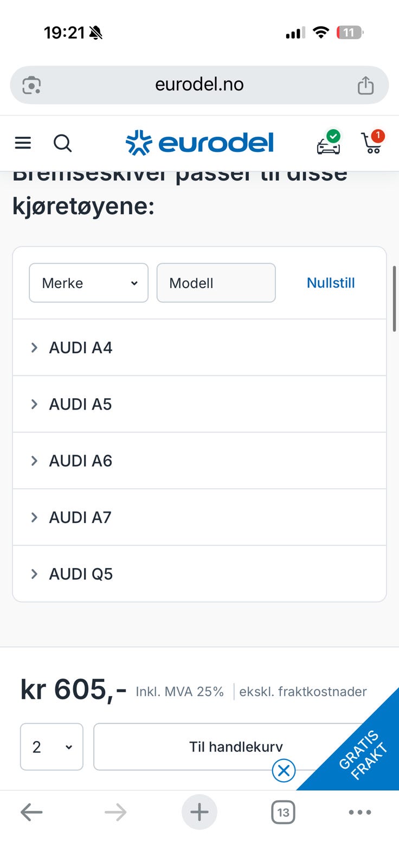Show the 13 open tabs
Viewport: 399px width, 868px height.
click(283, 812)
